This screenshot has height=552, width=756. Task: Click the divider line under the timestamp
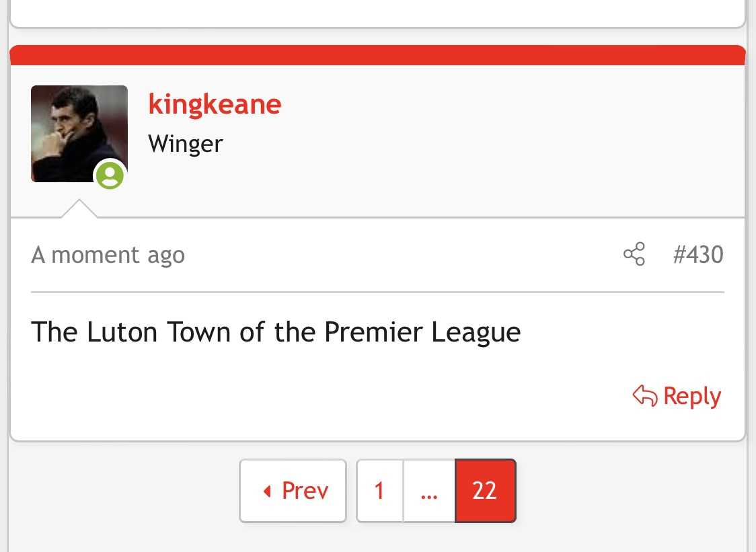[x=377, y=292]
